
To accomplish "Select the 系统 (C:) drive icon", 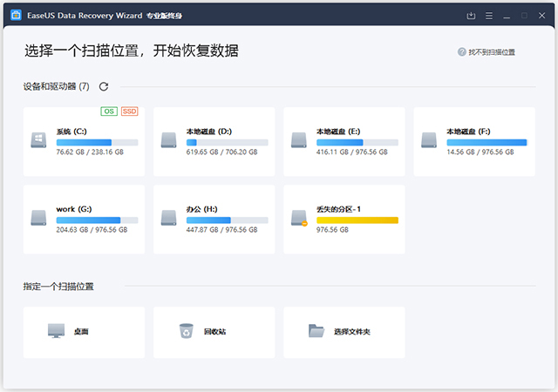I will coord(39,140).
